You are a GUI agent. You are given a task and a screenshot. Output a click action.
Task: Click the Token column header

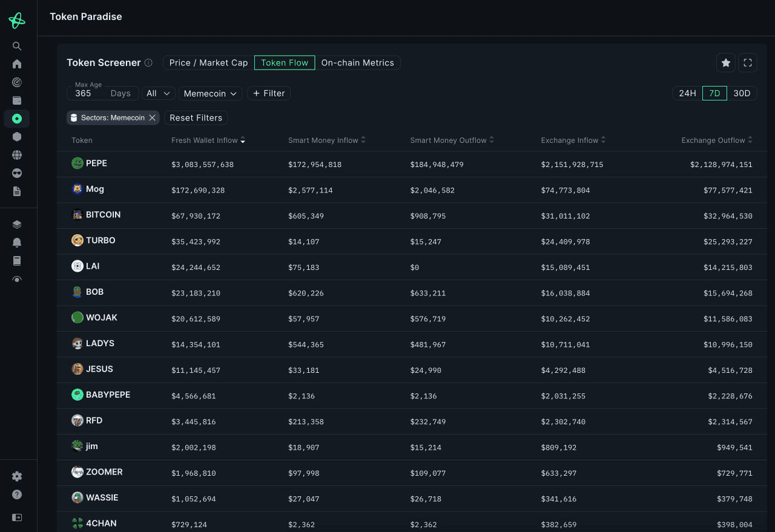pyautogui.click(x=82, y=140)
